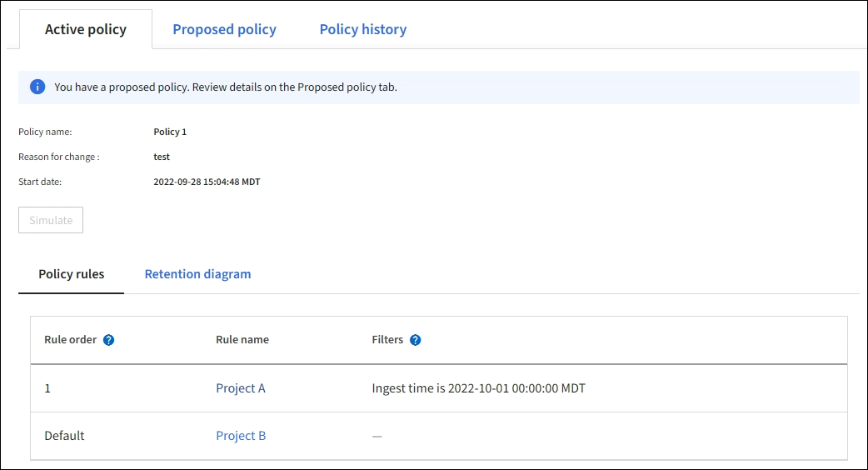Click the Rule name column header
868x470 pixels.
[242, 340]
